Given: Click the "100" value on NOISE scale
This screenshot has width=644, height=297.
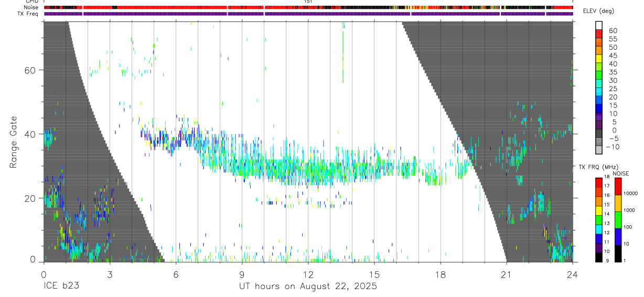Looking at the screenshot, I should pyautogui.click(x=627, y=227).
